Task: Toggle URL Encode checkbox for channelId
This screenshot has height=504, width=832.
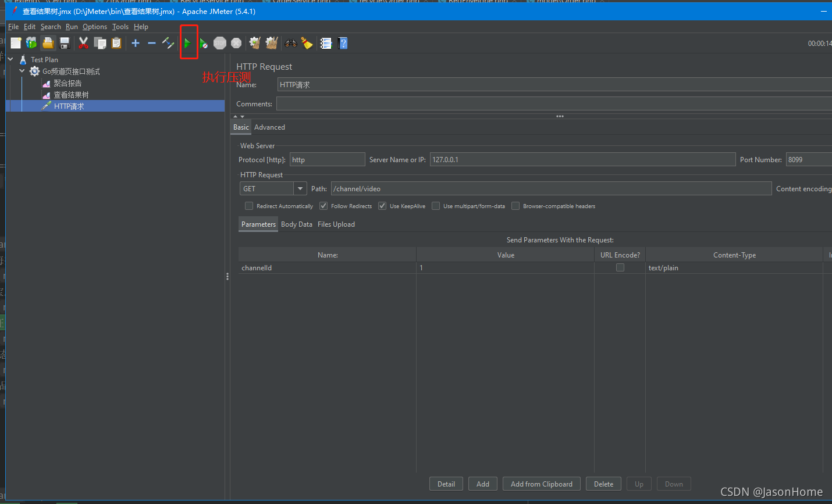Action: click(620, 267)
